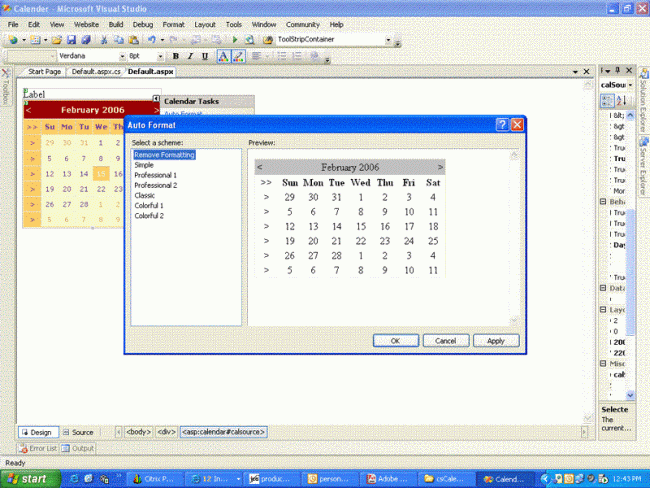
Task: Open the Debug menu
Action: point(143,24)
